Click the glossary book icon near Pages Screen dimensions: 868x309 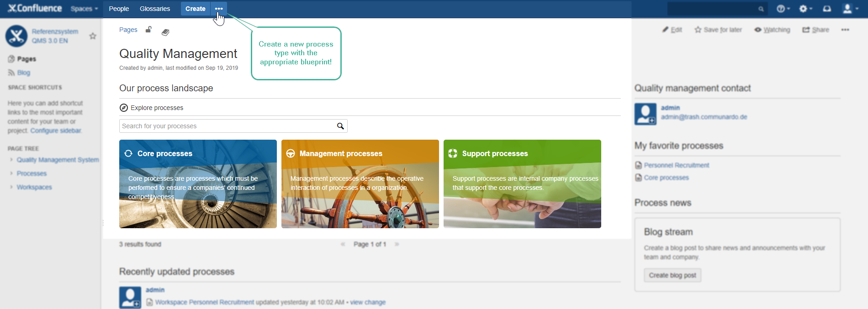click(x=165, y=32)
